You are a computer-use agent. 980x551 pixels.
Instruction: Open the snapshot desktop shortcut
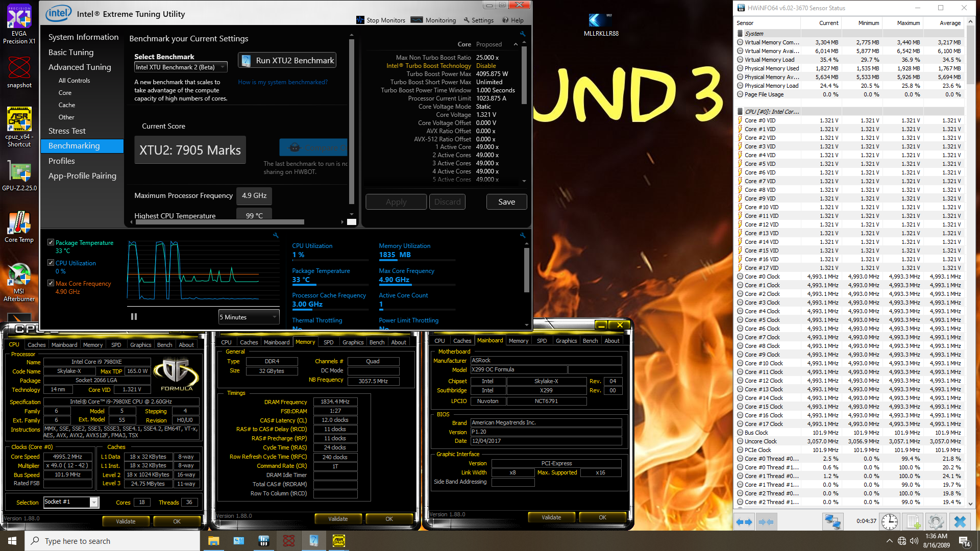[19, 71]
